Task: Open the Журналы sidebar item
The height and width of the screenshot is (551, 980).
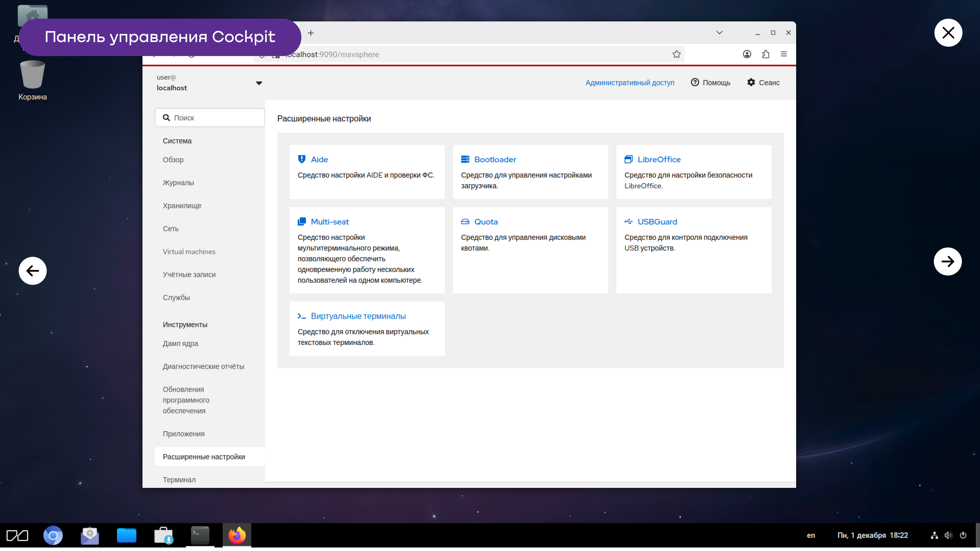Action: [x=178, y=182]
